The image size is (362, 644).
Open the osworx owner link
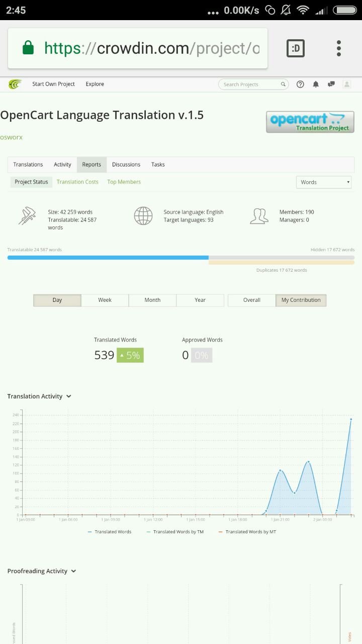pyautogui.click(x=11, y=137)
